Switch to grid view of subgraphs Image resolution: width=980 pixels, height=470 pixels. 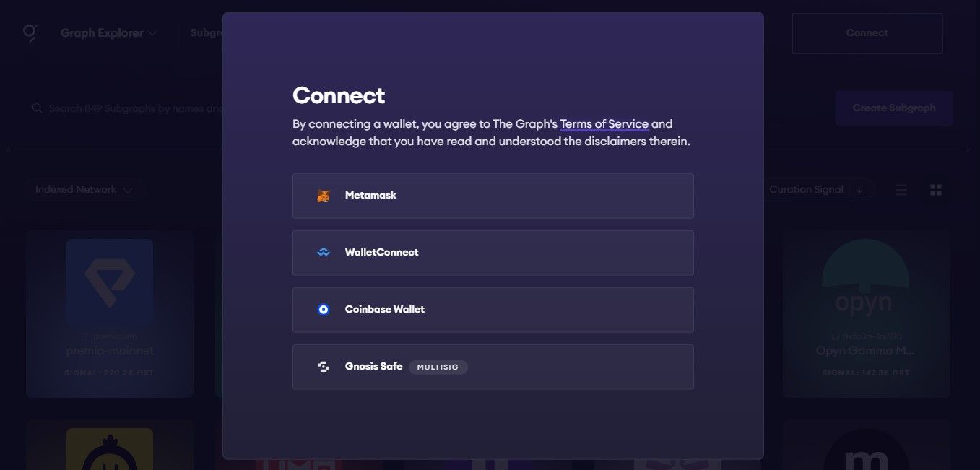point(935,189)
